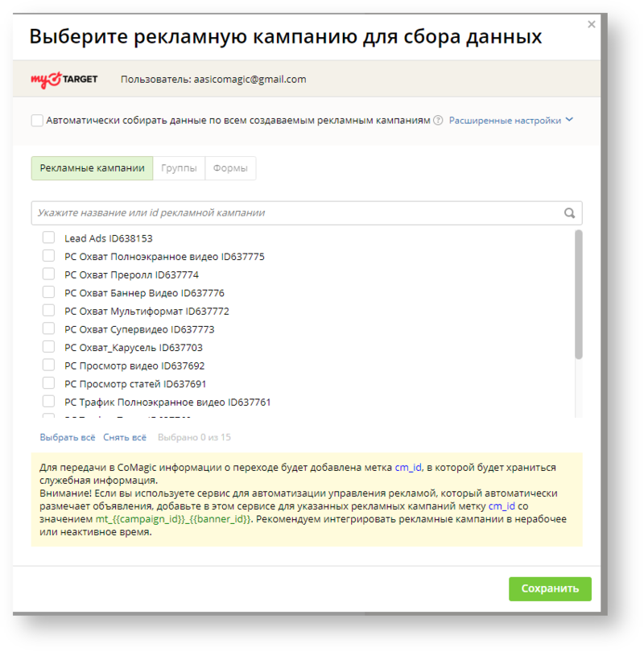Enable automatic data collection for all campaigns

coord(37,121)
